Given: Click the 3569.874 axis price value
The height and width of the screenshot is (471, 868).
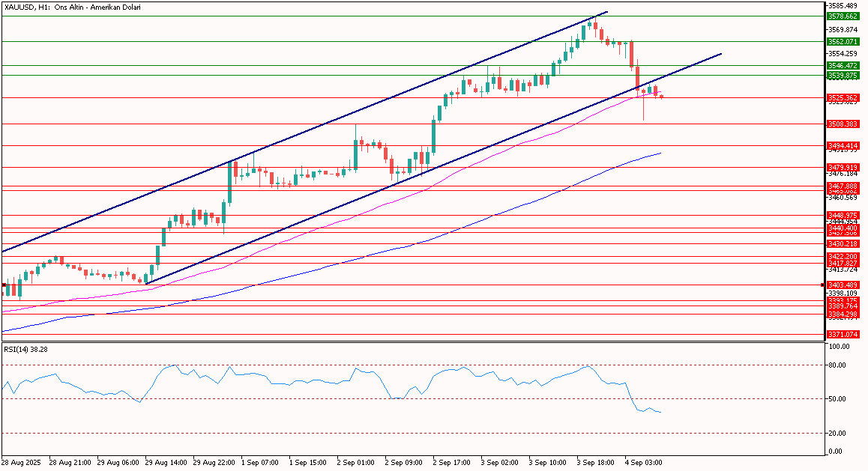Looking at the screenshot, I should 843,30.
